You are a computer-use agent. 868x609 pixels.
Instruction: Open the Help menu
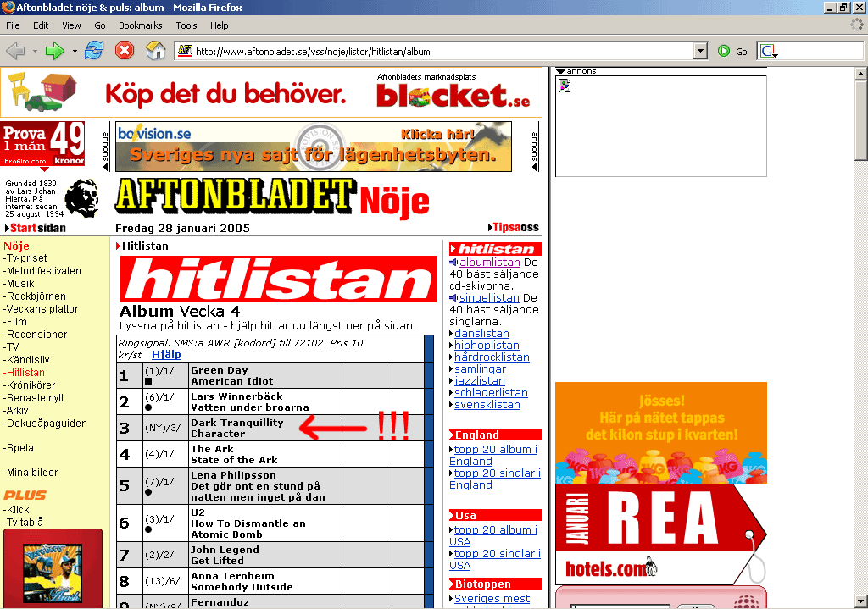[x=219, y=25]
